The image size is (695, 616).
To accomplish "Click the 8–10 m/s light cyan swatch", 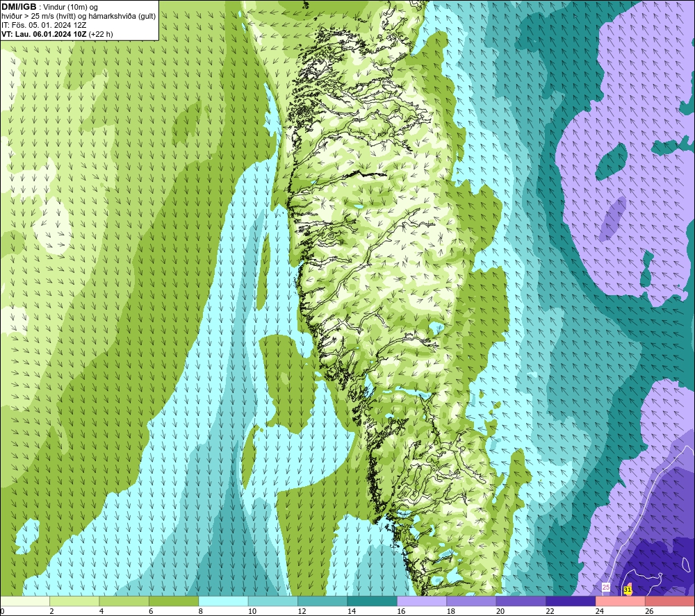I will pyautogui.click(x=223, y=601).
